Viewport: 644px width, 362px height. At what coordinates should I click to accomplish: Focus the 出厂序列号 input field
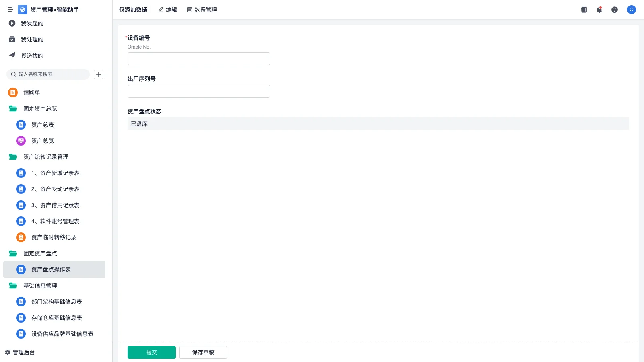pos(199,91)
